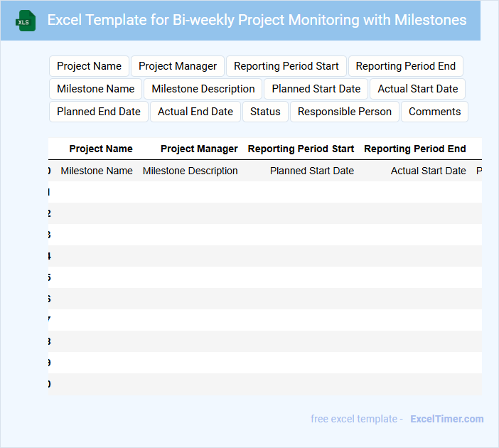Click the Status tag
This screenshot has height=448, width=499.
(265, 112)
